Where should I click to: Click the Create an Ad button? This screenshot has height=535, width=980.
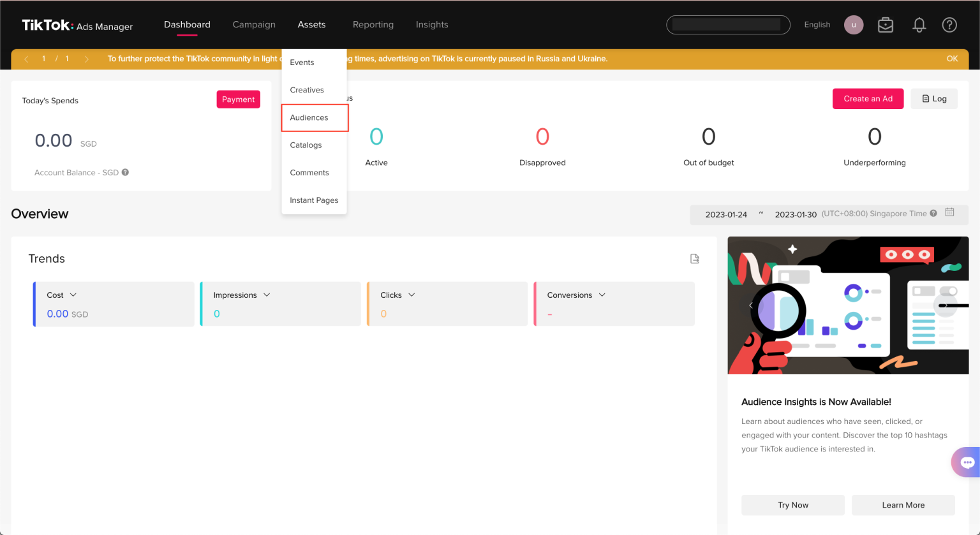point(868,98)
